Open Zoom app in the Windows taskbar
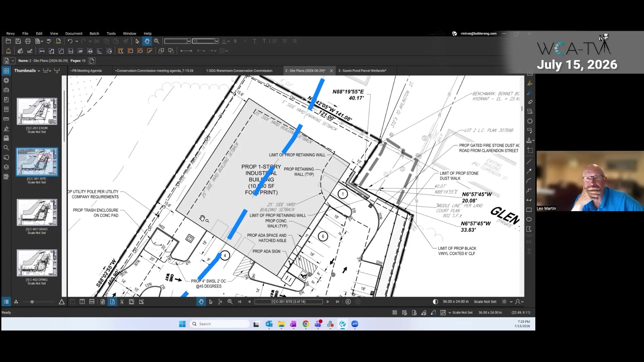This screenshot has height=362, width=644. (355, 324)
